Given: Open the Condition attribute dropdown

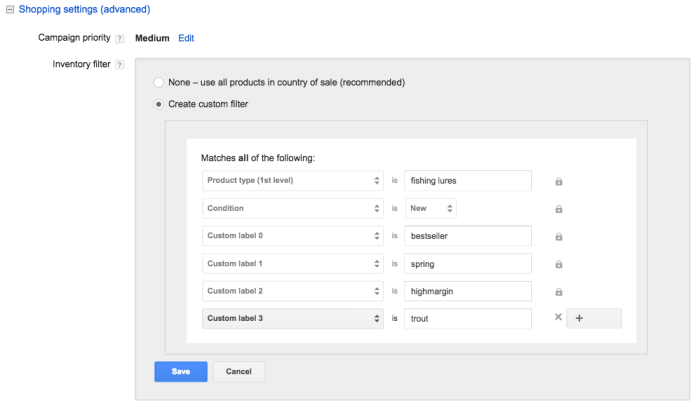Looking at the screenshot, I should point(293,208).
